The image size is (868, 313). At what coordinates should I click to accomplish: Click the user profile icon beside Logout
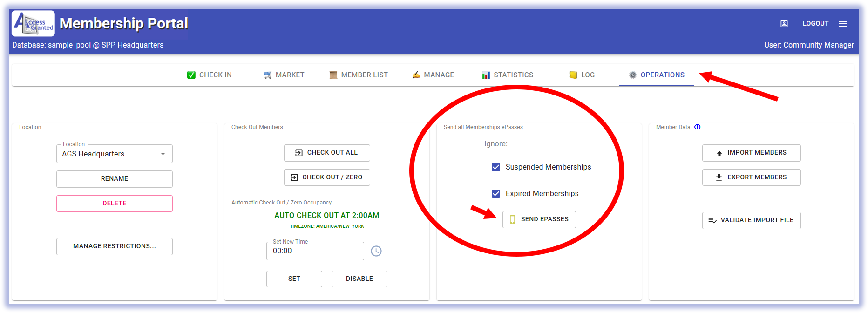(x=784, y=24)
